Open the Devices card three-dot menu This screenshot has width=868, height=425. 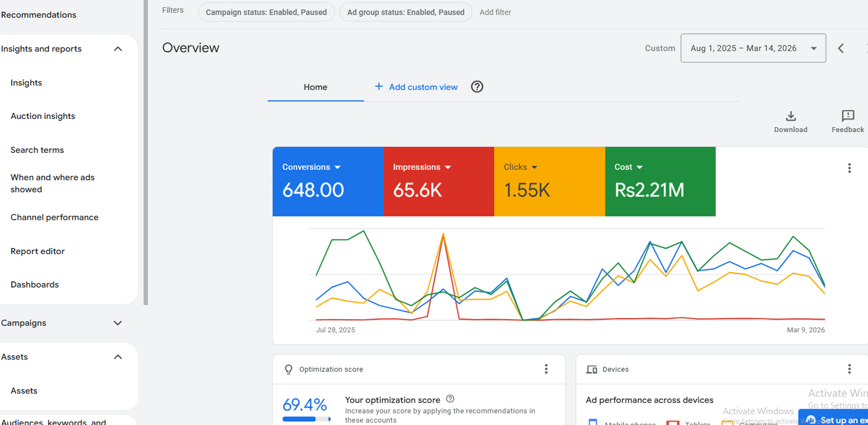pos(849,369)
